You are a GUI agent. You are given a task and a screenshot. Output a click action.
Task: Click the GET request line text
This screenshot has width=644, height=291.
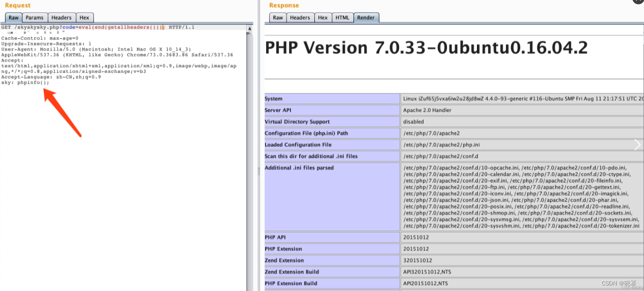(x=98, y=27)
